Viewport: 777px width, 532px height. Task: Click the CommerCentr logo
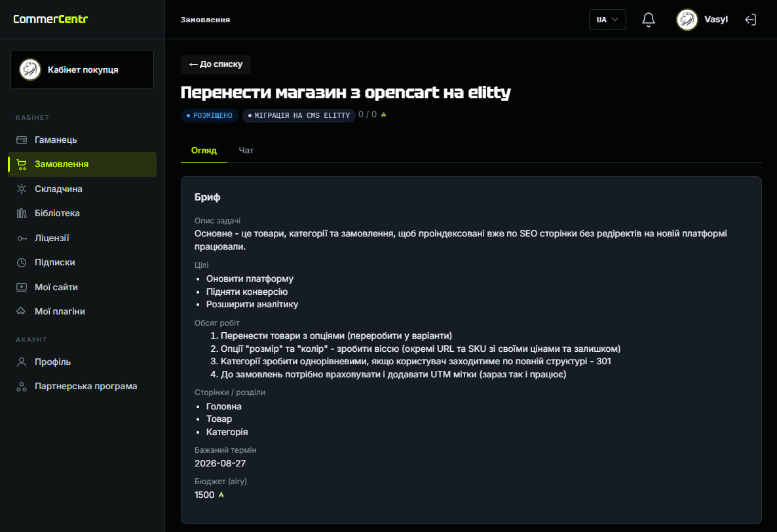[x=50, y=19]
